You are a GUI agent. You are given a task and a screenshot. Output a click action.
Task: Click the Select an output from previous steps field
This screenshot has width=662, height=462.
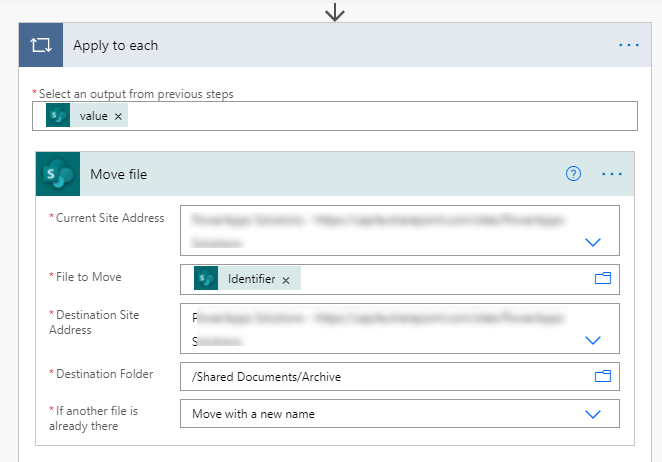(x=335, y=116)
